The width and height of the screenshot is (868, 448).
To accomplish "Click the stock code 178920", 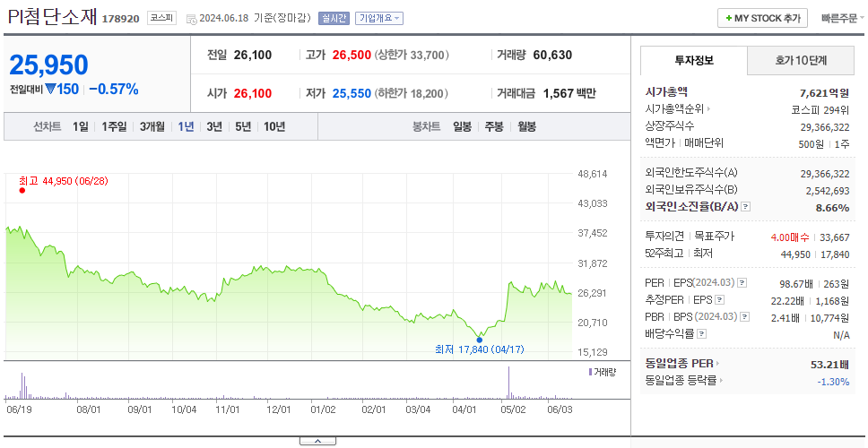I will pos(121,19).
